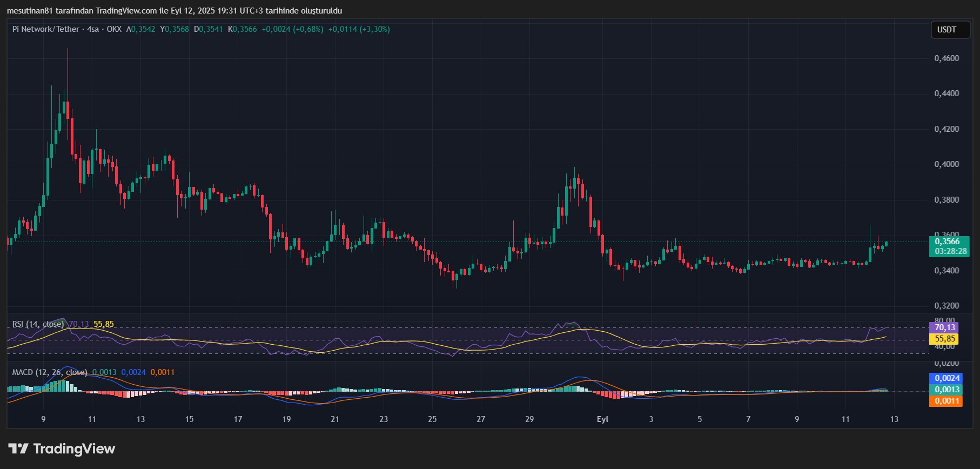Click the purple RSI 70,13 axis tag
The height and width of the screenshot is (469, 980).
945,327
